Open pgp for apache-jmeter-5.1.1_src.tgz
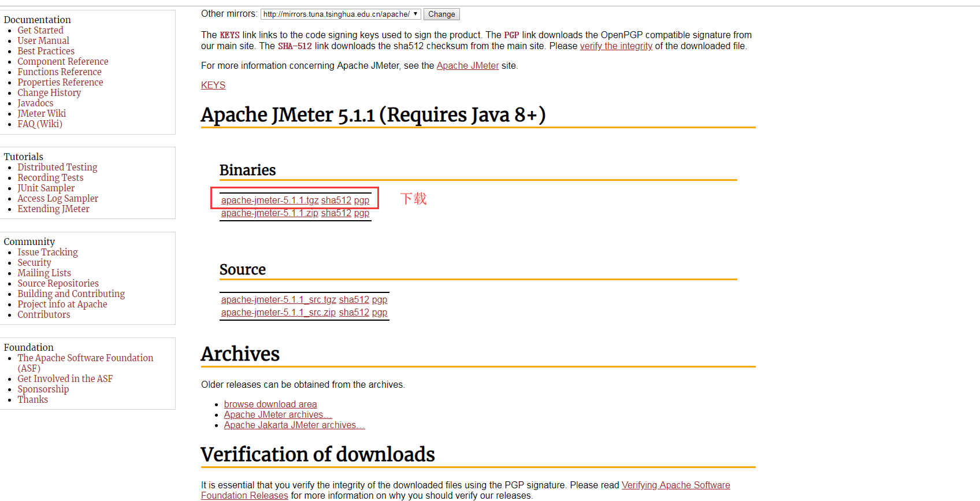 click(380, 299)
